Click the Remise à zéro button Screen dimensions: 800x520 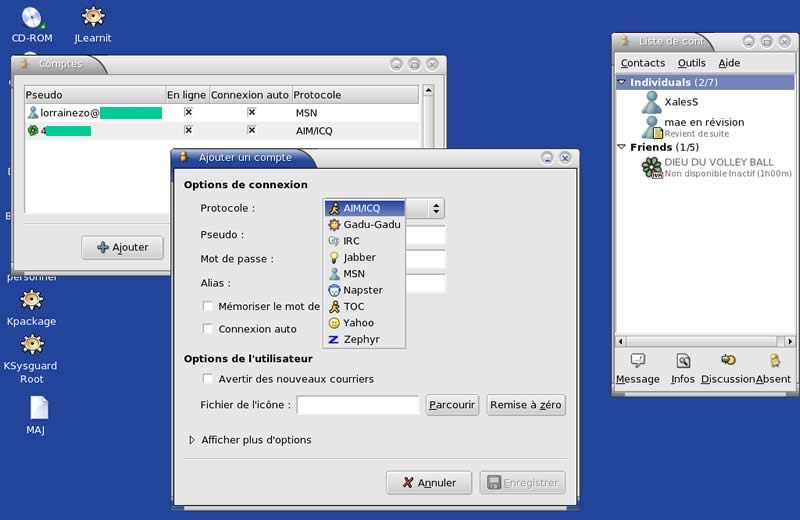pyautogui.click(x=526, y=405)
